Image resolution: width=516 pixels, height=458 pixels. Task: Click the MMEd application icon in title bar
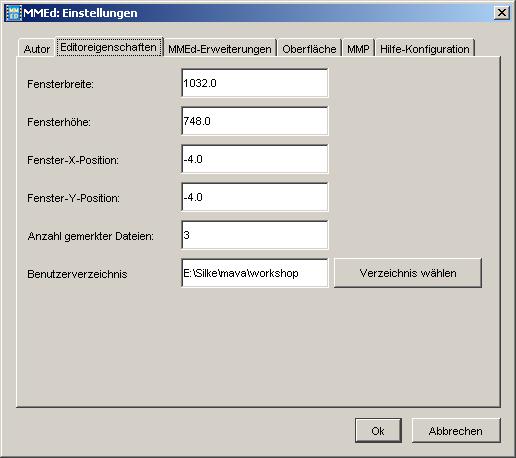[x=14, y=13]
